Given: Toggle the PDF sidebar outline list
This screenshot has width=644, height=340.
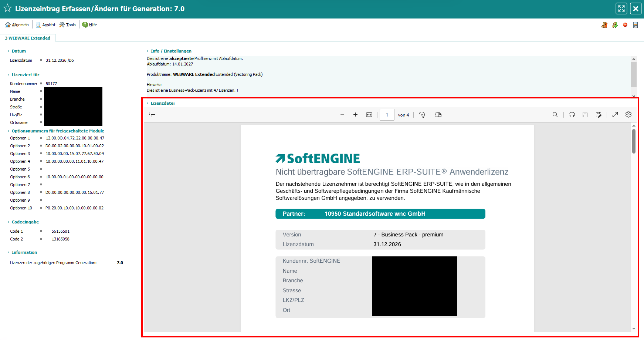Looking at the screenshot, I should coord(152,115).
